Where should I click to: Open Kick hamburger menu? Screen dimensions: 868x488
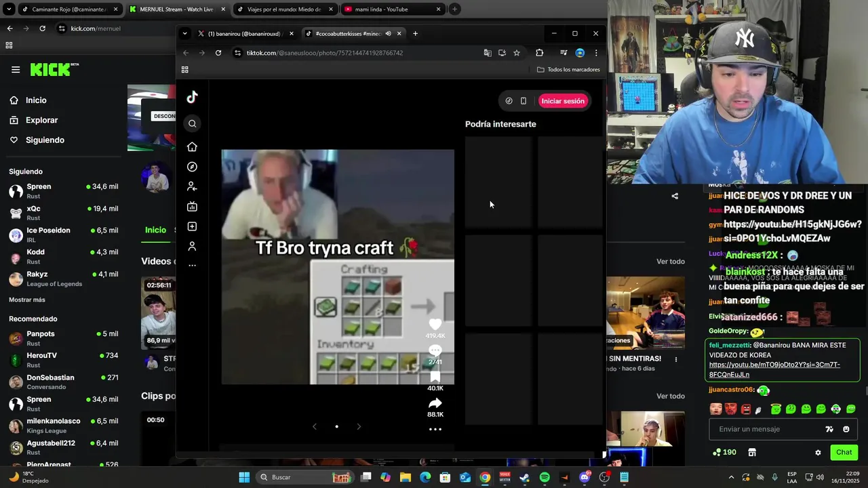pyautogui.click(x=16, y=69)
